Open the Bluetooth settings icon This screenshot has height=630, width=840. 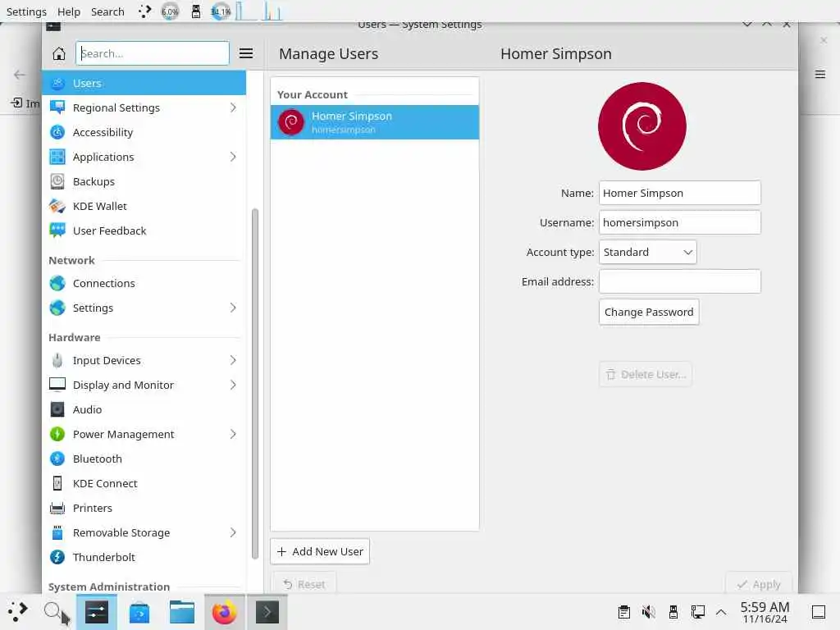tap(57, 459)
